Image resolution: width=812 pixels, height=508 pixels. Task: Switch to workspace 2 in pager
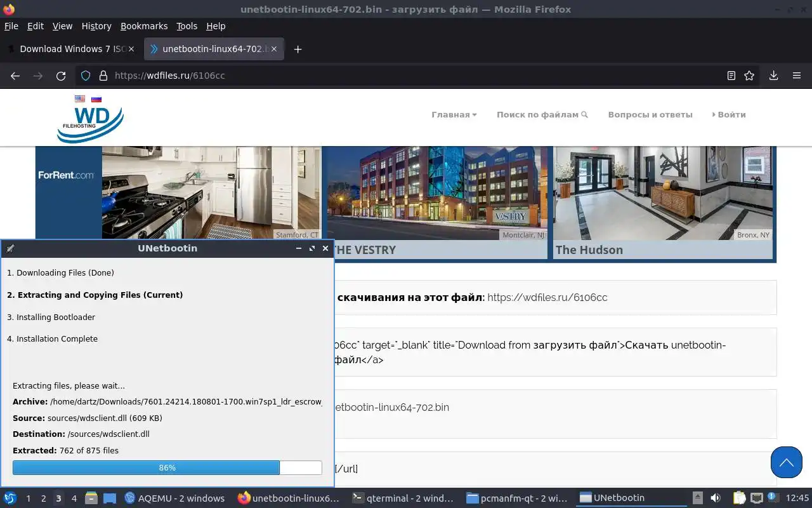click(x=43, y=498)
